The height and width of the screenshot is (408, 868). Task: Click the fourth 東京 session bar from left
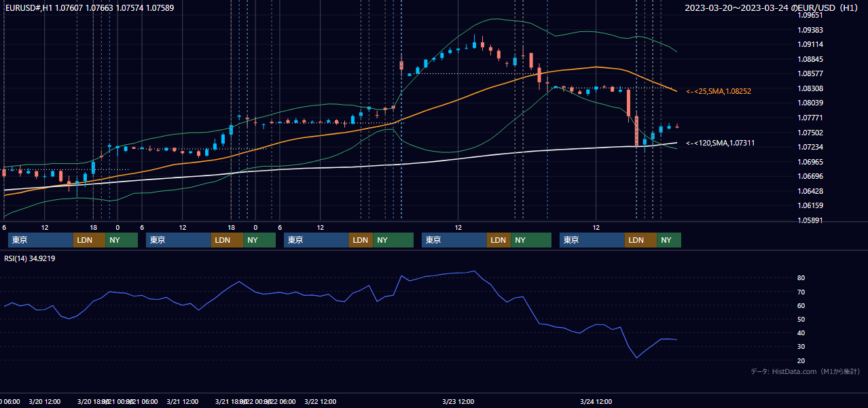tap(454, 240)
